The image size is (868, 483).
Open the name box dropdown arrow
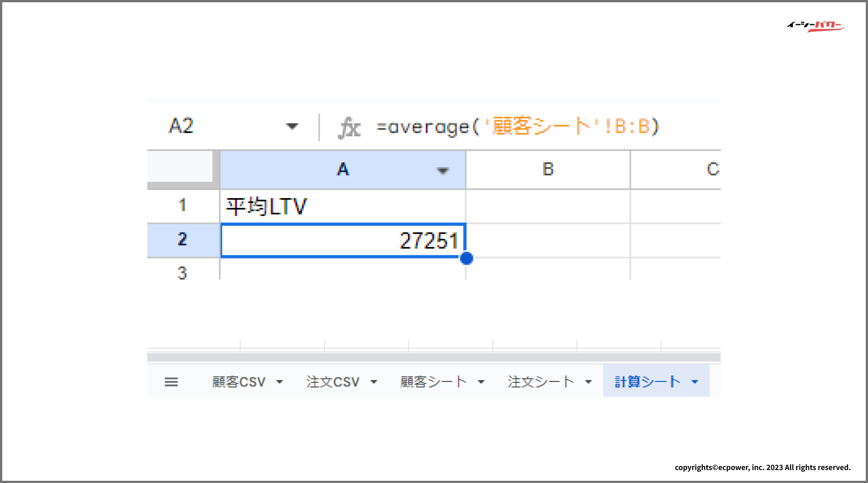[292, 127]
